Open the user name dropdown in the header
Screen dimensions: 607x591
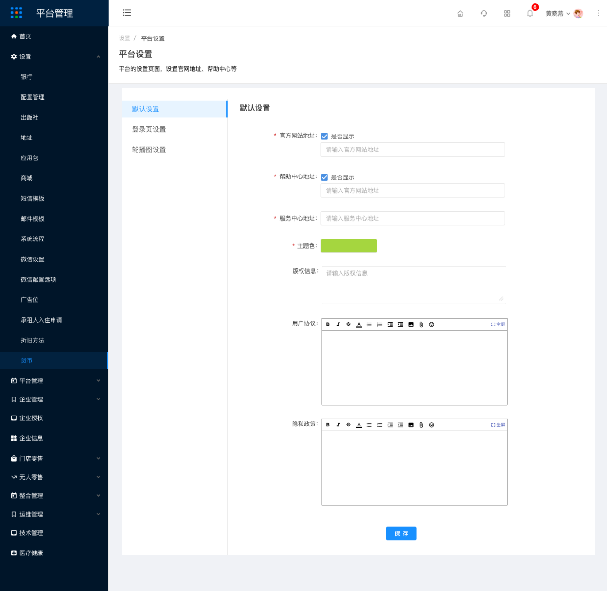pyautogui.click(x=558, y=14)
